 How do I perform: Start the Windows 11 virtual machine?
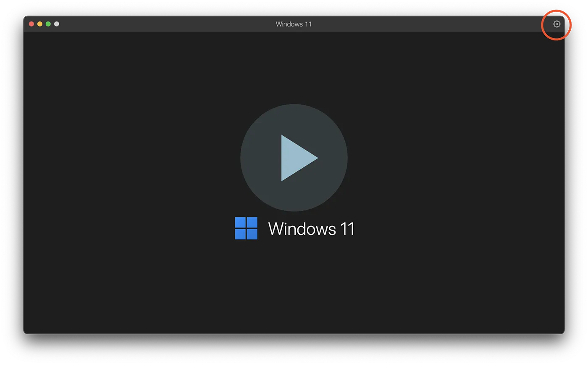[x=294, y=158]
